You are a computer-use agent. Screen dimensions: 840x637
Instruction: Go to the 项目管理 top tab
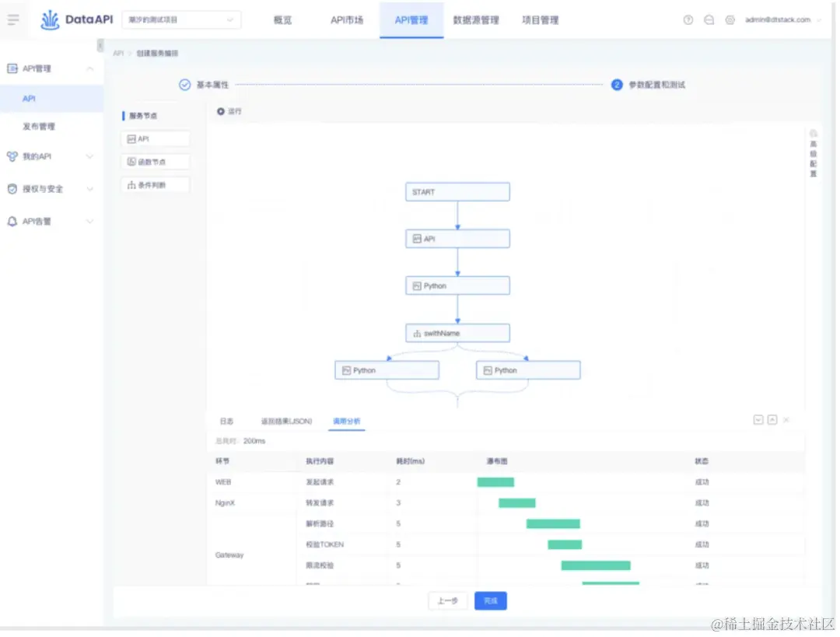click(541, 20)
